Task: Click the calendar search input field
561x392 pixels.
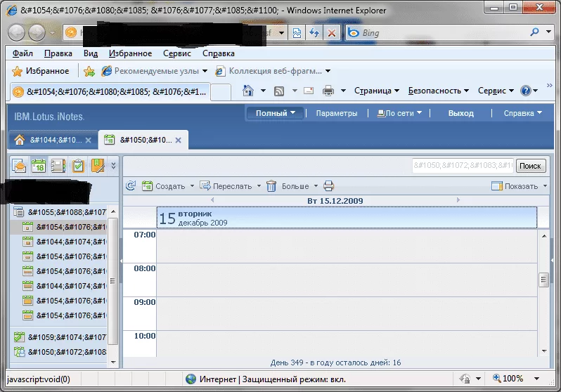Action: (x=463, y=166)
